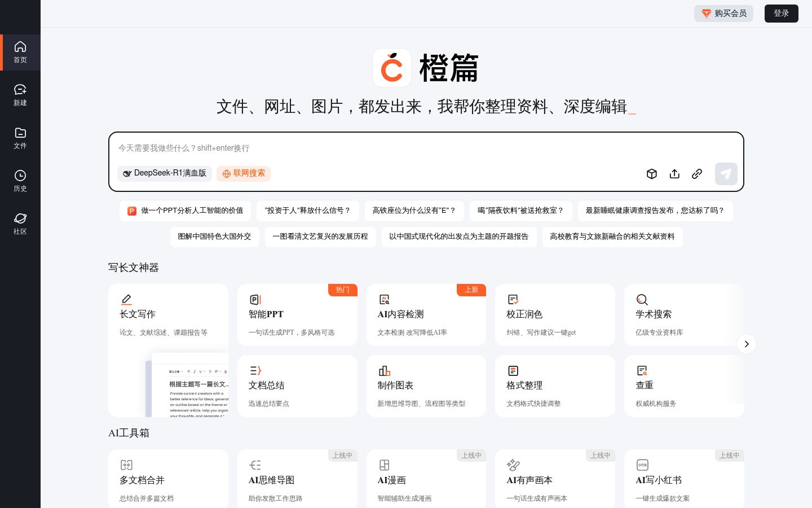This screenshot has height=508, width=812.
Task: Select suggestion 最新睡眠健康调查报告发布
Action: pyautogui.click(x=655, y=211)
